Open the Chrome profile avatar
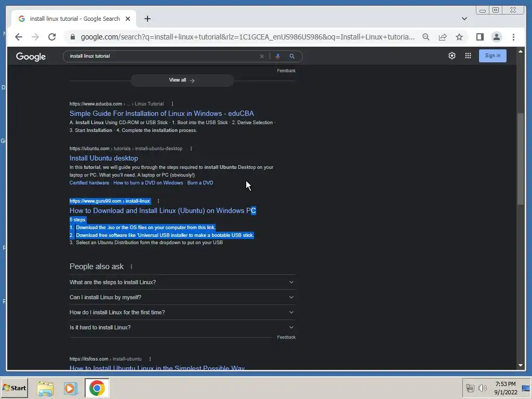 [x=496, y=37]
